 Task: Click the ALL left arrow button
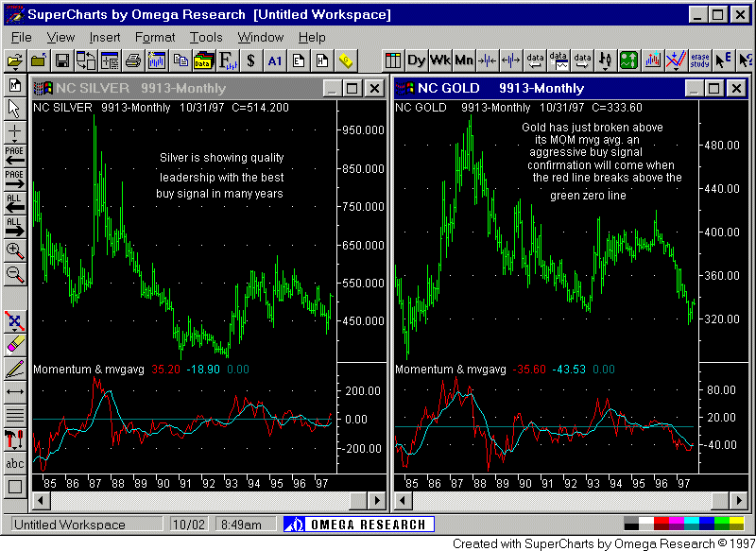coord(15,203)
